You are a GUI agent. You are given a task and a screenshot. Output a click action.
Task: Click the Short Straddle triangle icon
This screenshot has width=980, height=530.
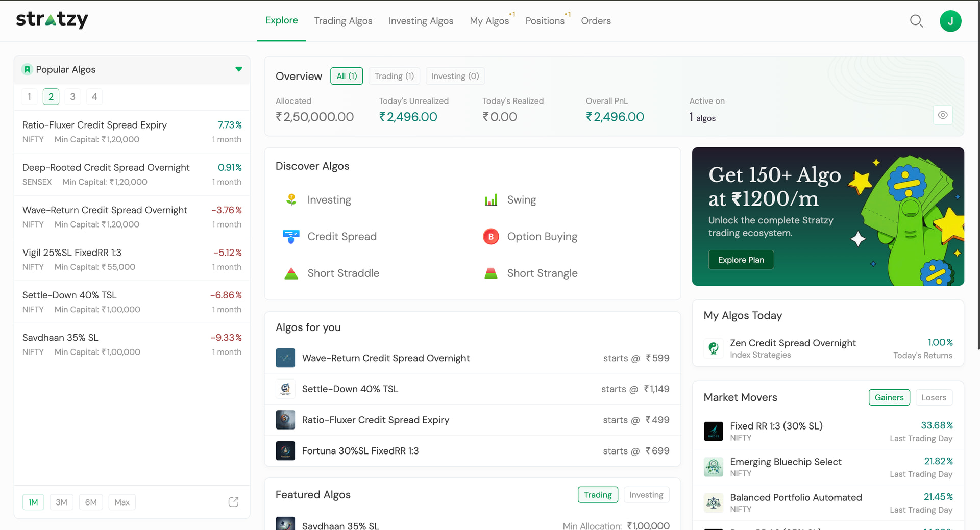click(x=291, y=273)
